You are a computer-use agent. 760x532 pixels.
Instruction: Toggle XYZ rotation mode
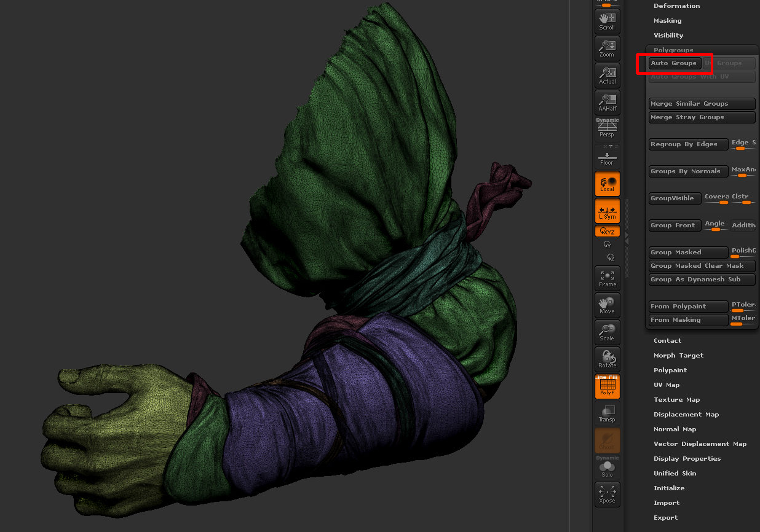pos(608,232)
